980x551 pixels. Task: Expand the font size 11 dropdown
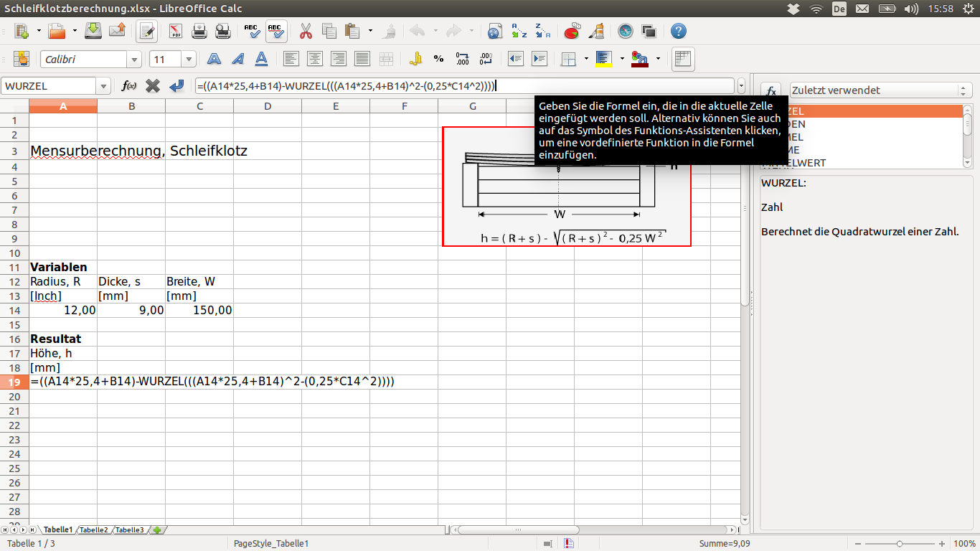189,60
